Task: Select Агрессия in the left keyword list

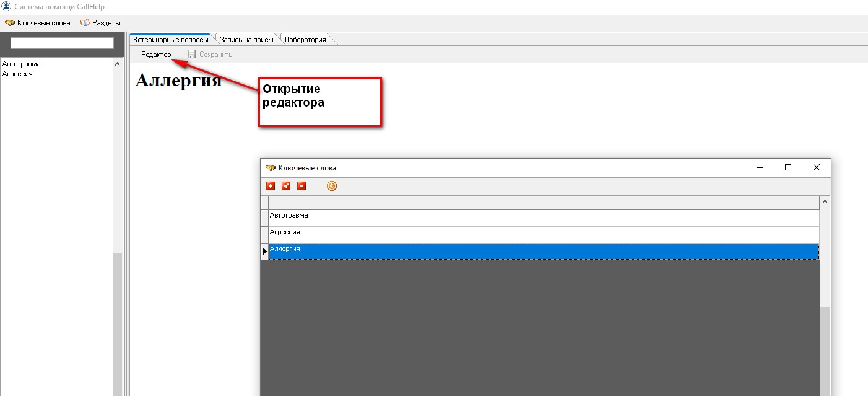Action: [x=18, y=74]
